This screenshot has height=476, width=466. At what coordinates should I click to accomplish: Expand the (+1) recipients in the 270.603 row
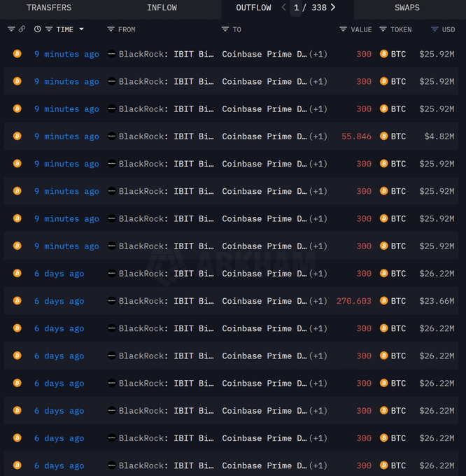(318, 301)
